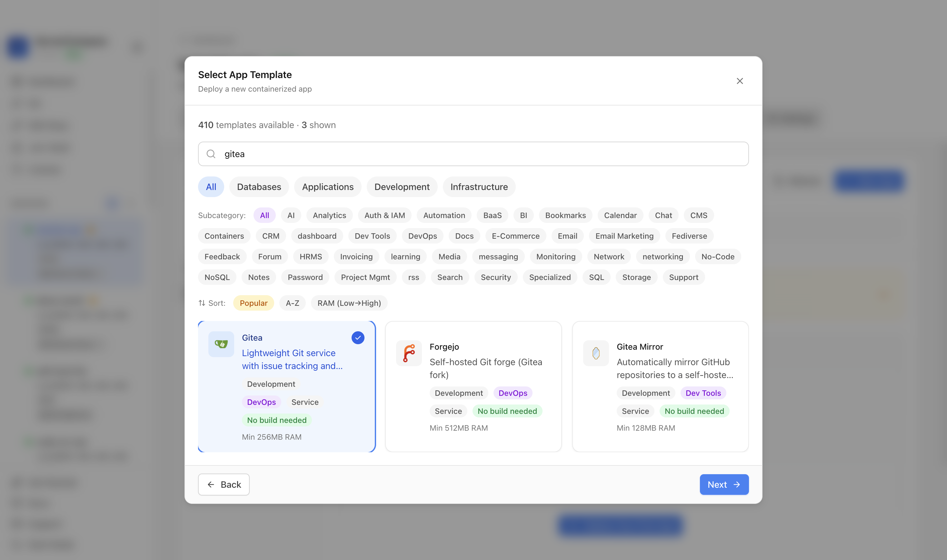Switch to the Databases category
Viewport: 947px width, 560px height.
pyautogui.click(x=259, y=187)
